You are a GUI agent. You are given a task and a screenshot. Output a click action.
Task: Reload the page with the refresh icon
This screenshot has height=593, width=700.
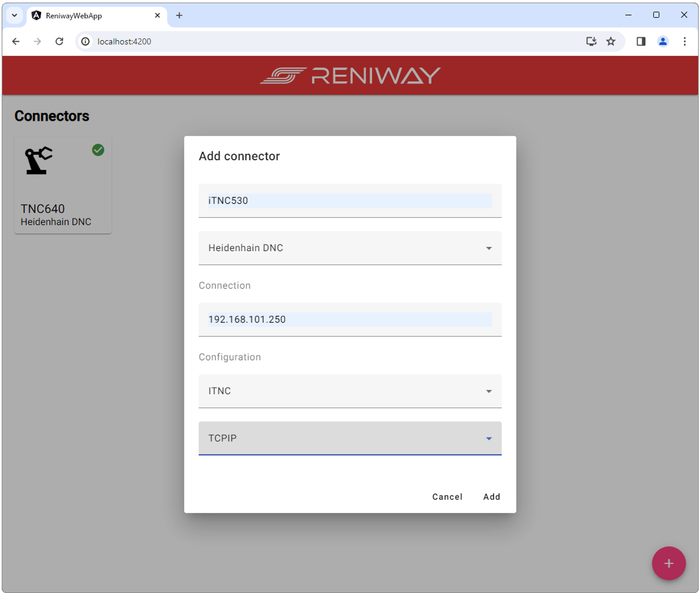[x=59, y=41]
